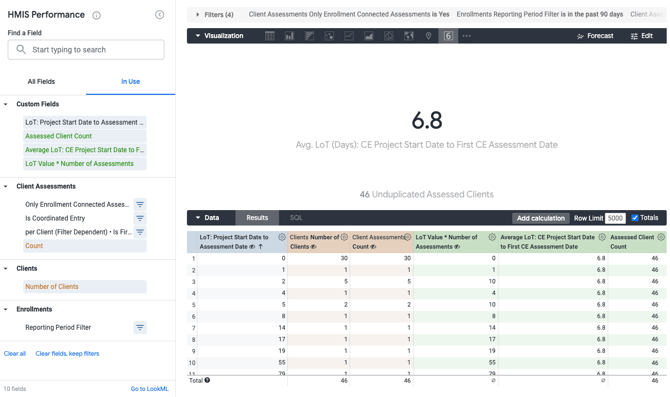Click sort arrow on LoT Project Start Date column

click(260, 247)
